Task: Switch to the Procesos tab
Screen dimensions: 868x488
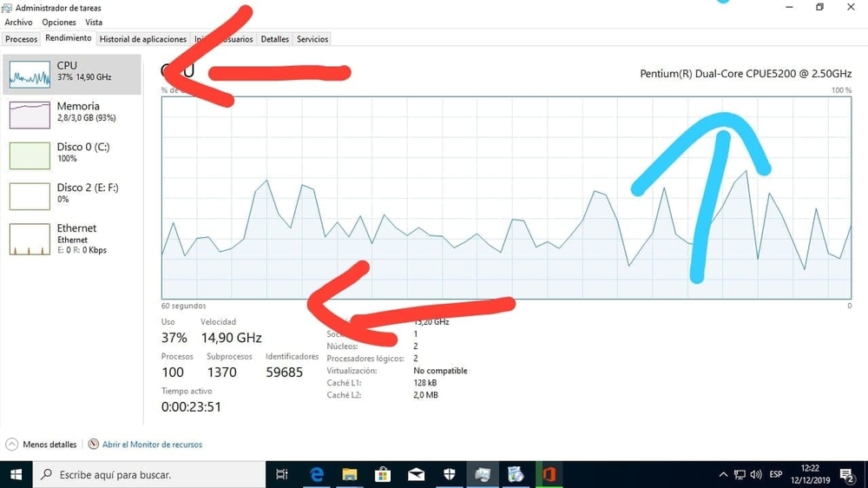Action: pyautogui.click(x=22, y=39)
